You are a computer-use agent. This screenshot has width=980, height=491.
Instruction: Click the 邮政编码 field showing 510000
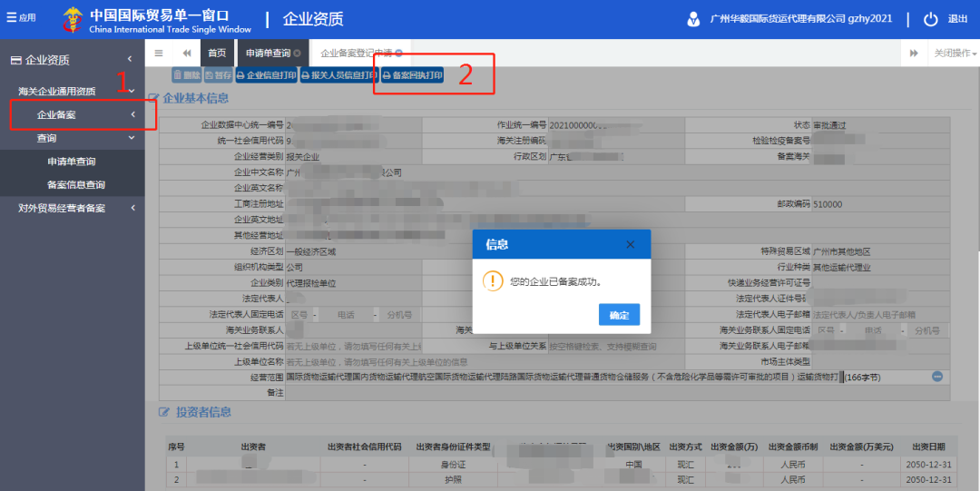[880, 204]
